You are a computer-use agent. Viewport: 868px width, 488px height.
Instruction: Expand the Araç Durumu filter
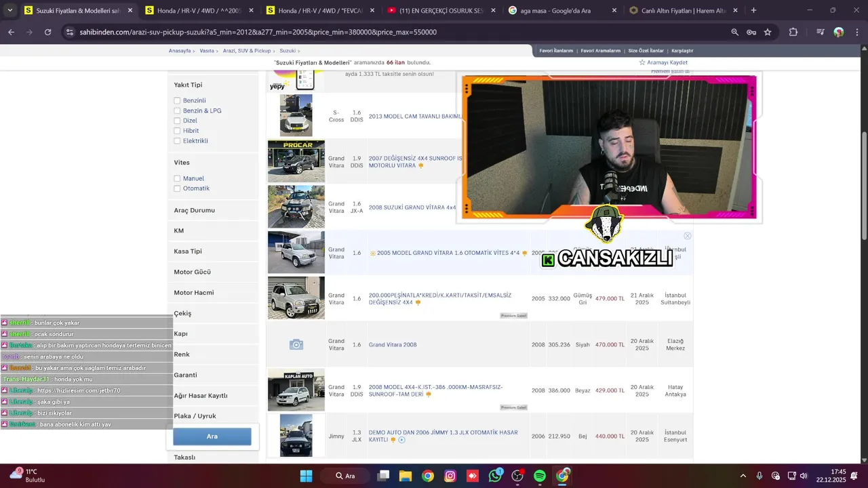pos(213,210)
